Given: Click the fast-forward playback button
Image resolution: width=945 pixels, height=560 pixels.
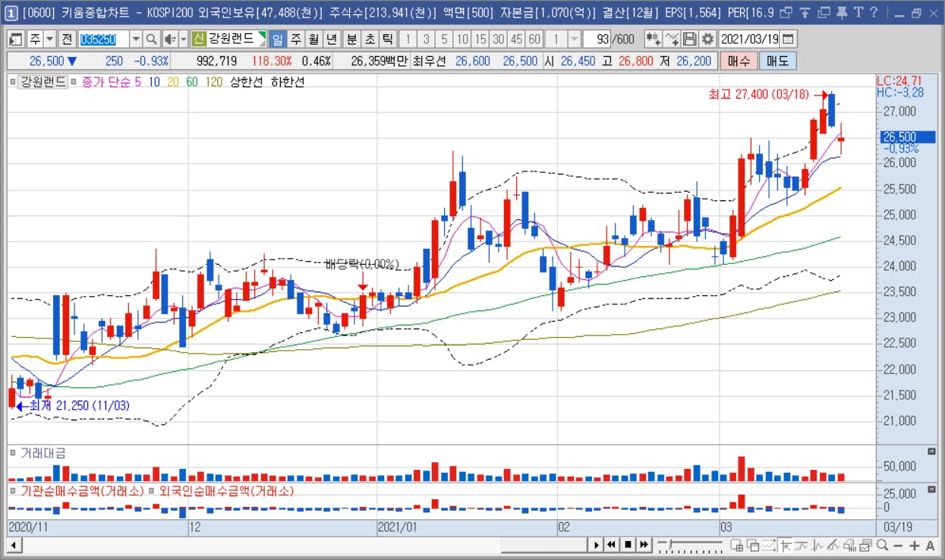Looking at the screenshot, I should point(644,545).
